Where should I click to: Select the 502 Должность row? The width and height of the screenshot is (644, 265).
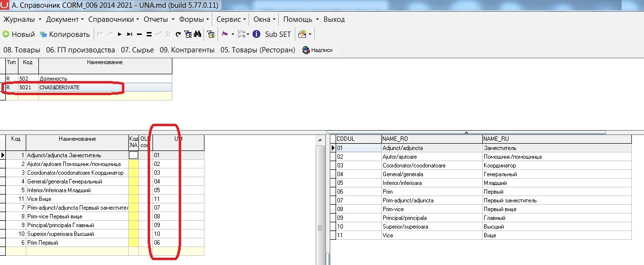tap(88, 79)
